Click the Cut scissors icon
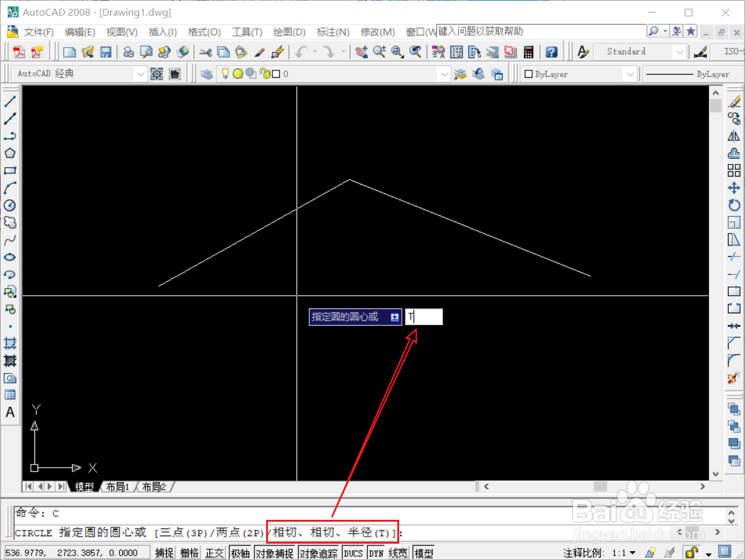This screenshot has width=745, height=560. pyautogui.click(x=205, y=52)
